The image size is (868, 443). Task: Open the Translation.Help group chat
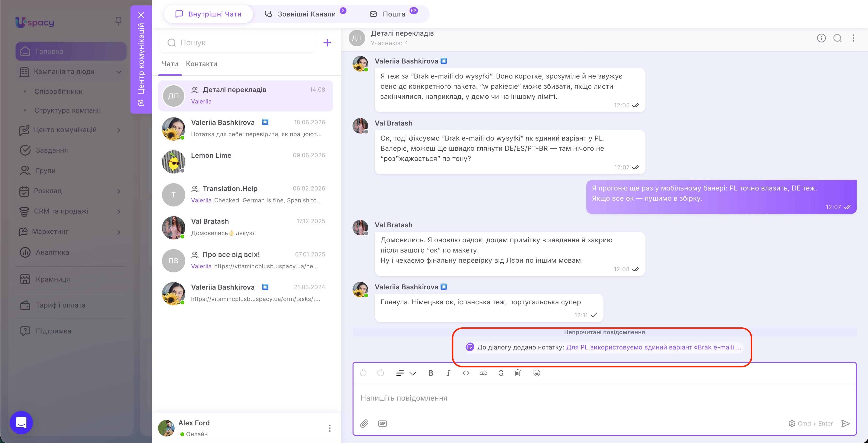pos(245,194)
